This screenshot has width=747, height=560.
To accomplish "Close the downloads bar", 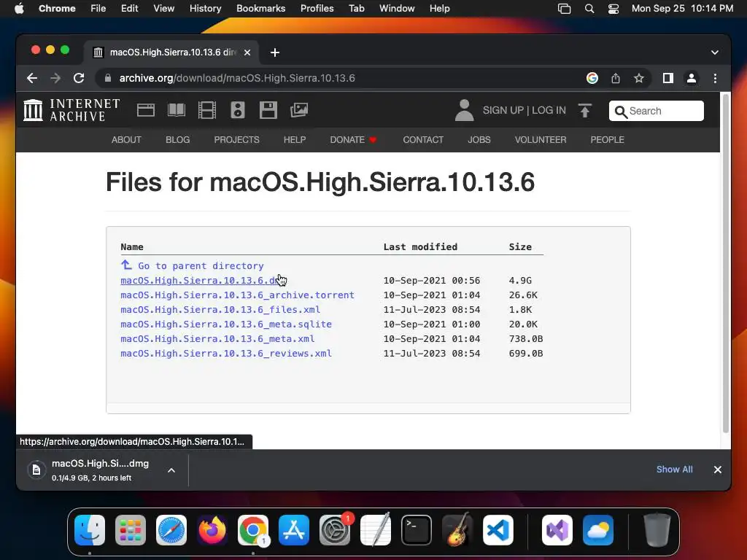I will pyautogui.click(x=718, y=470).
